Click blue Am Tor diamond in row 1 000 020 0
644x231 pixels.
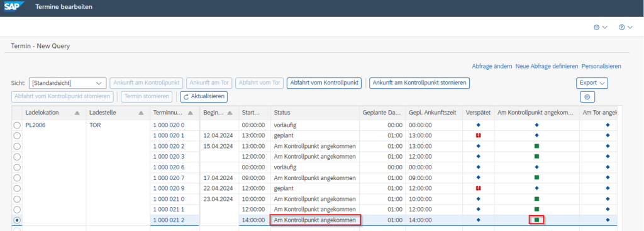(608, 125)
